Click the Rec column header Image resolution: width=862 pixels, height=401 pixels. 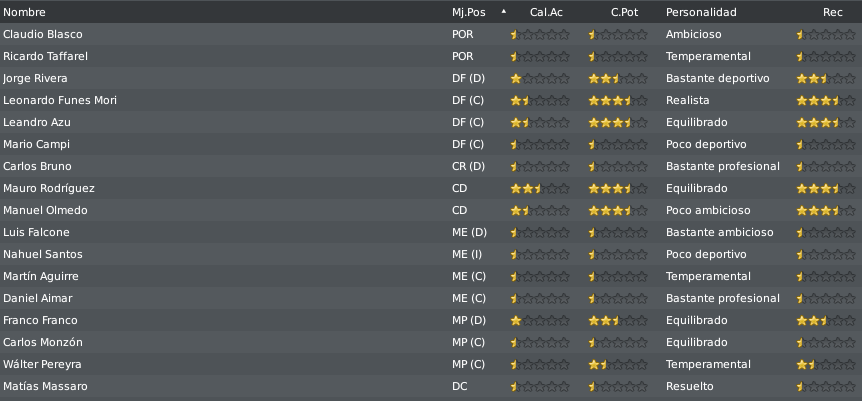[832, 12]
